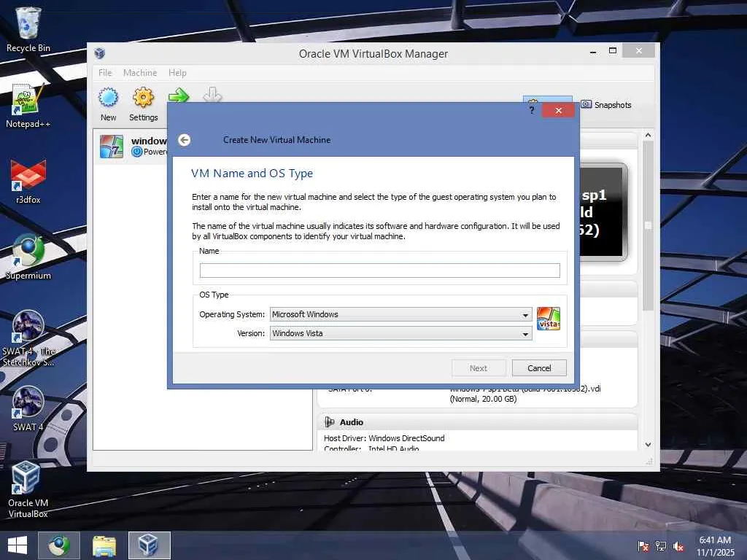Screen dimensions: 747x560
Task: Click the green Start arrow toolbar icon
Action: click(x=179, y=95)
